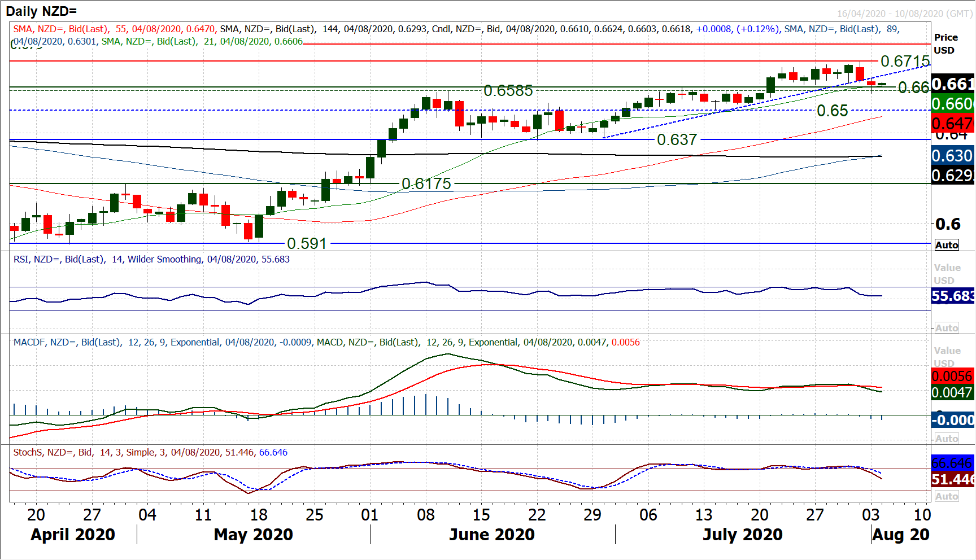Click the 51.446 stochastic value tag
The image size is (976, 560).
pyautogui.click(x=953, y=479)
